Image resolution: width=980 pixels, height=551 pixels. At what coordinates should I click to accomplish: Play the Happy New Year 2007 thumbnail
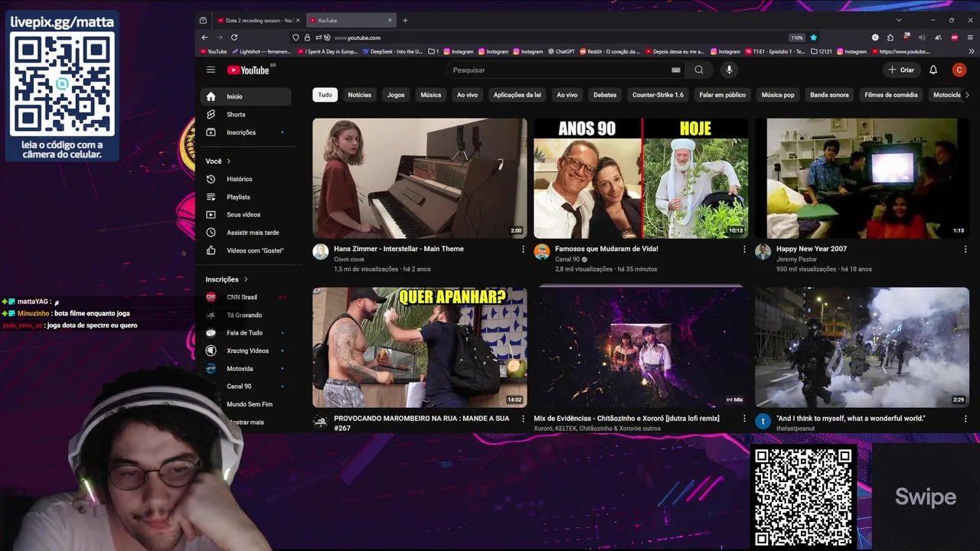tap(862, 178)
